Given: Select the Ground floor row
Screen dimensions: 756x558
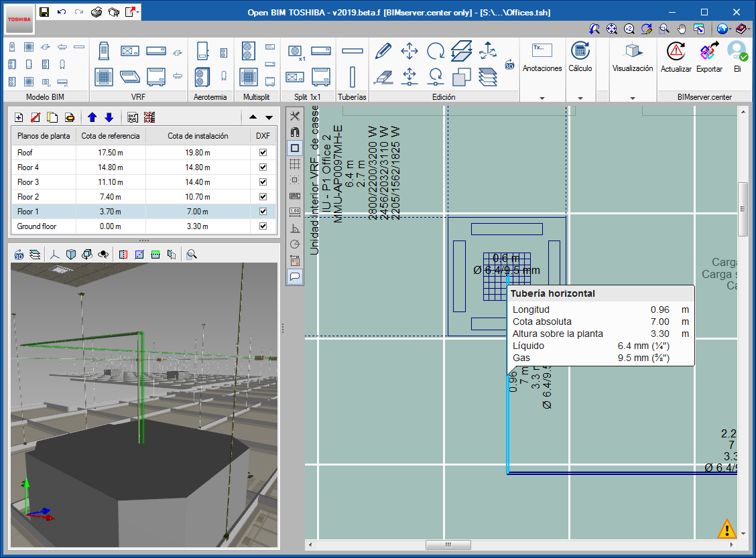Looking at the screenshot, I should (x=143, y=226).
